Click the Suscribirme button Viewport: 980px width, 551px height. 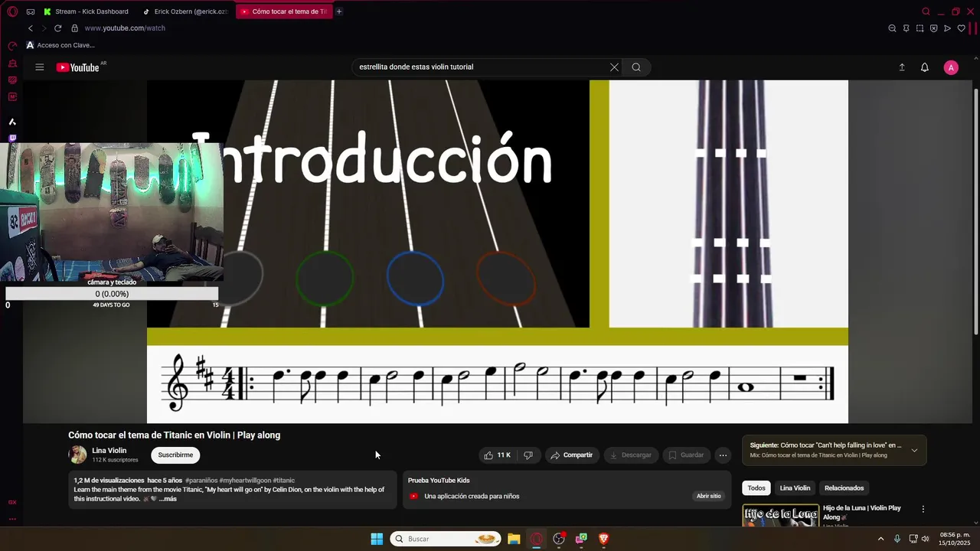(x=175, y=455)
